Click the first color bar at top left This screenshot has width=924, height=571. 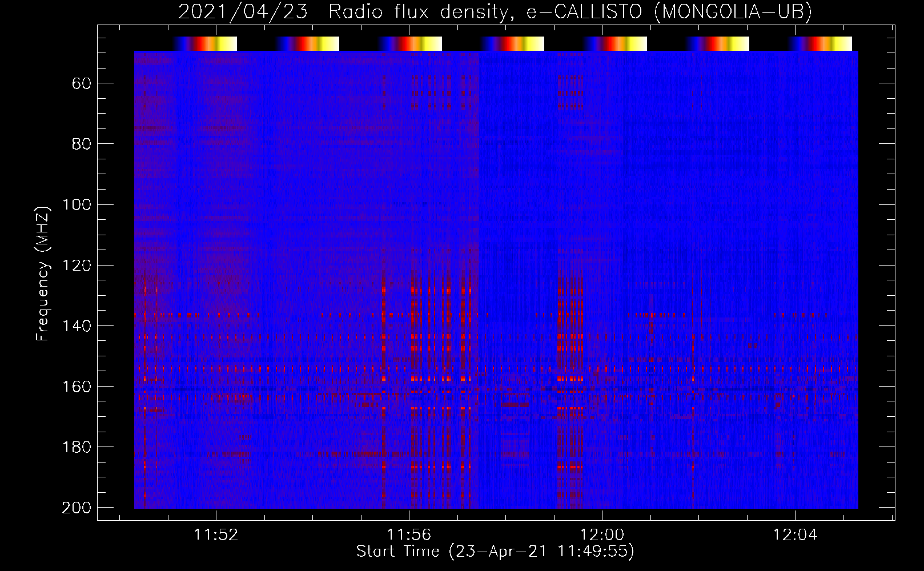205,43
